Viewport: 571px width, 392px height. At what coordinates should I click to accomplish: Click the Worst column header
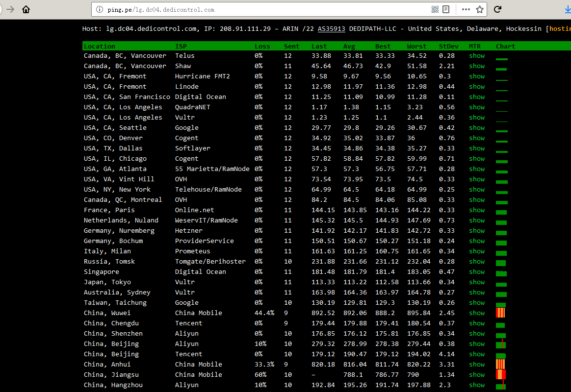pos(416,46)
